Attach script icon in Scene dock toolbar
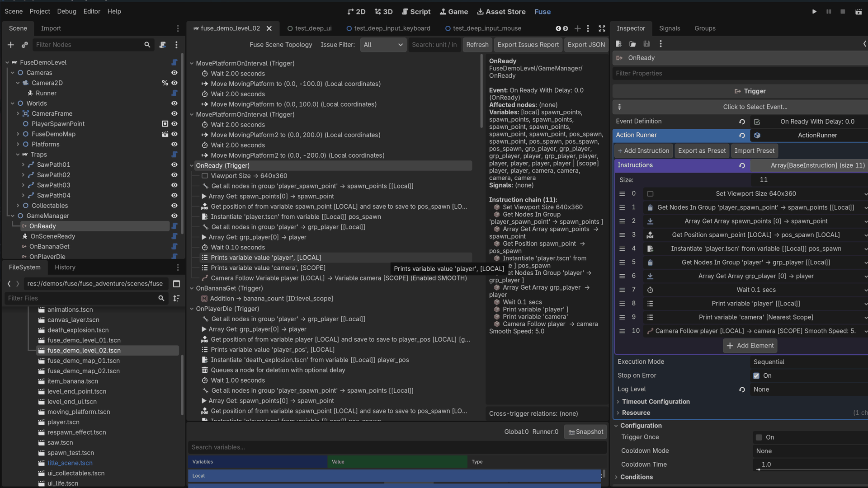The height and width of the screenshot is (488, 868). click(163, 45)
